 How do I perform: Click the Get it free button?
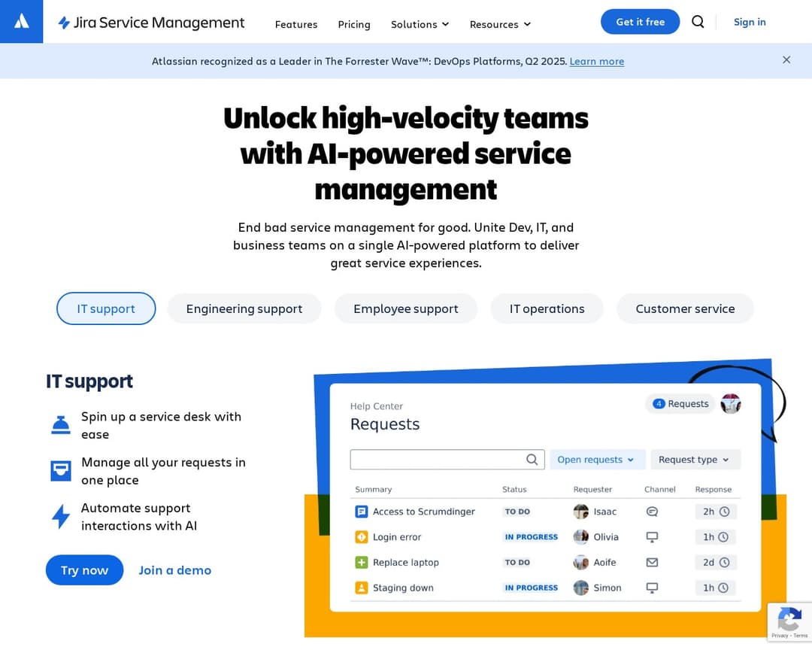click(640, 22)
